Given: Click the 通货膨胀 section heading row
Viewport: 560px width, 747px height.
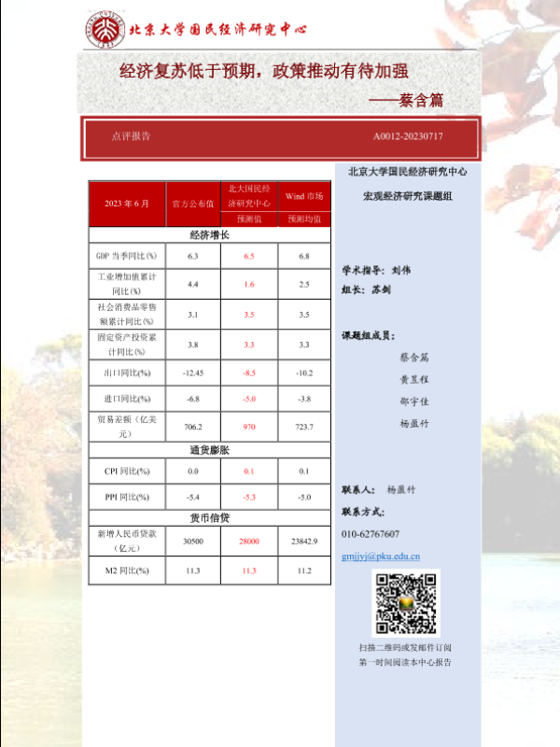Looking at the screenshot, I should 210,450.
